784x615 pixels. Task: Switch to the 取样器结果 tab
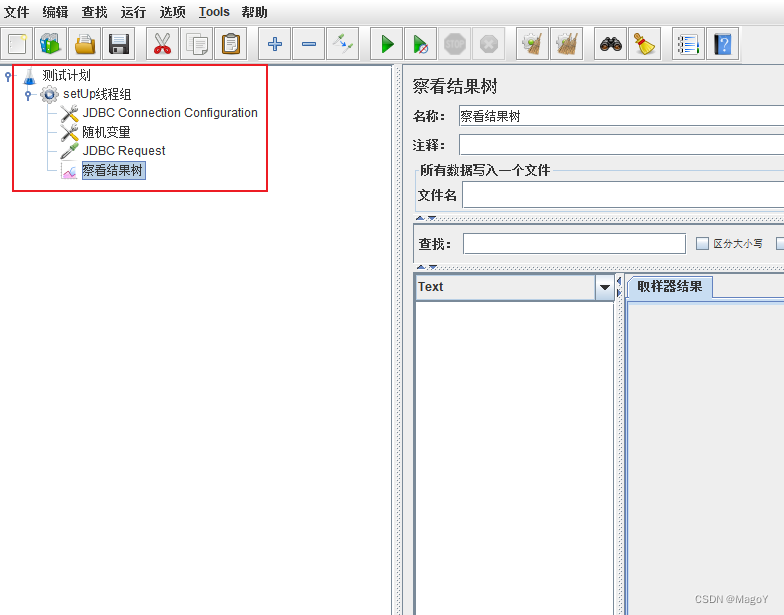coord(670,286)
